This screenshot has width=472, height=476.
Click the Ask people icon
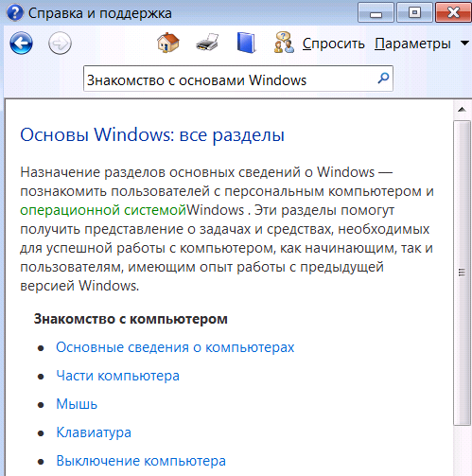tap(284, 43)
